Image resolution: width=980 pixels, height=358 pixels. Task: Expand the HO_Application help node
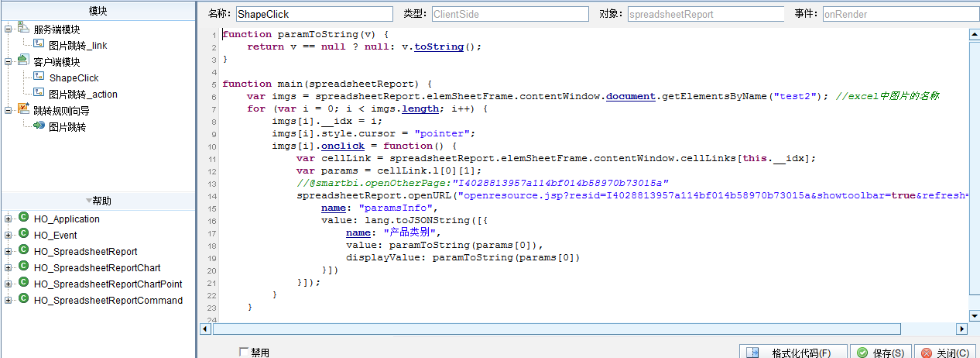point(9,219)
